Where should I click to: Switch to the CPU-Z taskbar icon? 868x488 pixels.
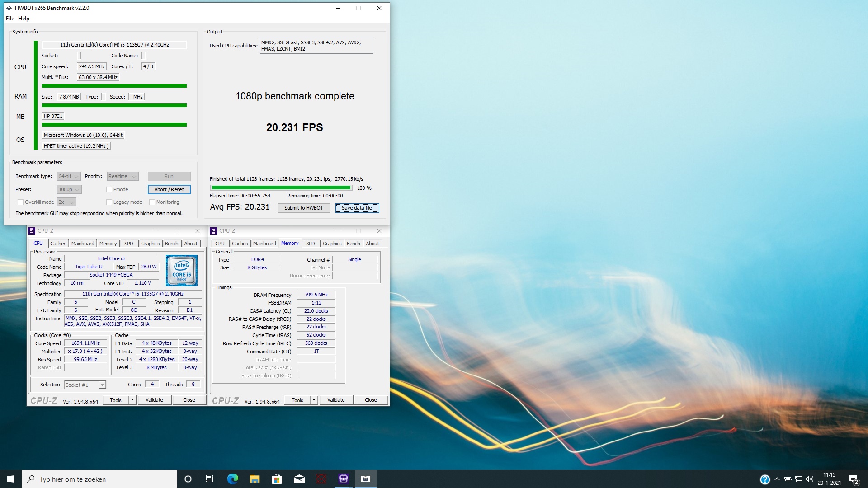344,479
